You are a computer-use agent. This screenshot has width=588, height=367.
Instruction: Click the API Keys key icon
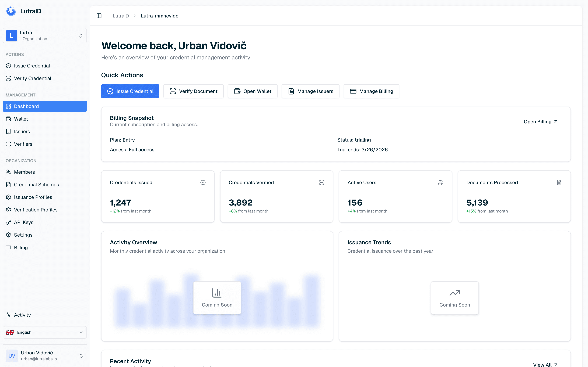pos(9,222)
